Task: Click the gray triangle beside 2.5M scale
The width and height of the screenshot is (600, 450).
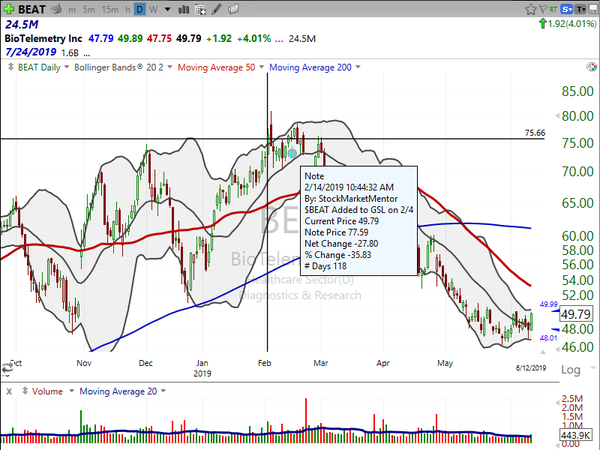Action: 557,403
